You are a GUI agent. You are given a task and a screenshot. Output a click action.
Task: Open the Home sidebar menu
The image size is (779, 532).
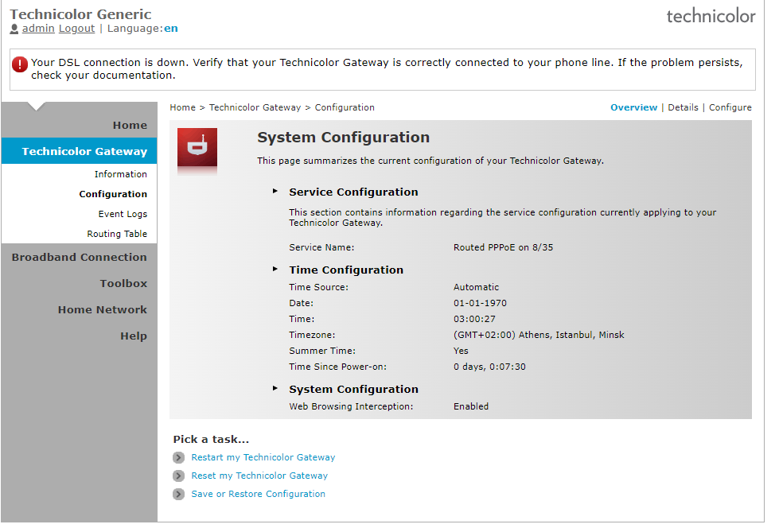pos(130,125)
